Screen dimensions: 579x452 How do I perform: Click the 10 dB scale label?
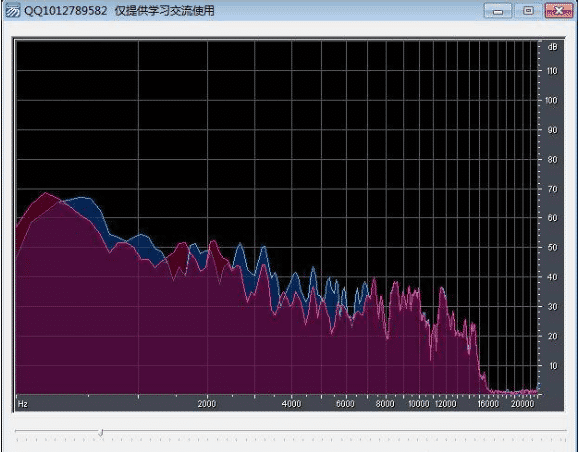pos(553,366)
